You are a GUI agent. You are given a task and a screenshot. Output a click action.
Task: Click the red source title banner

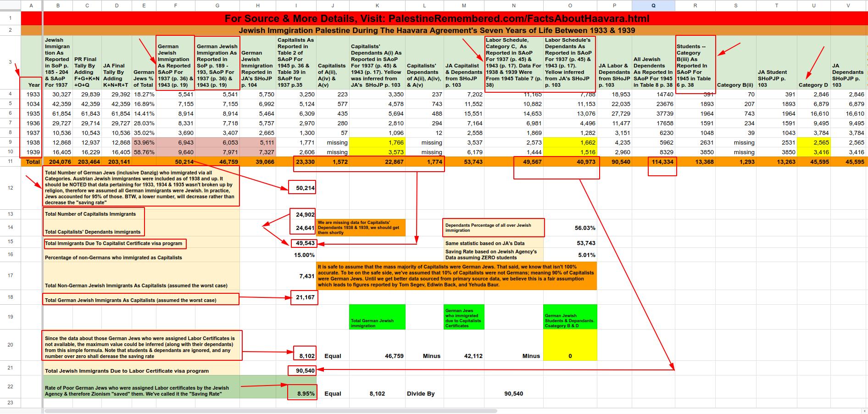click(x=437, y=18)
